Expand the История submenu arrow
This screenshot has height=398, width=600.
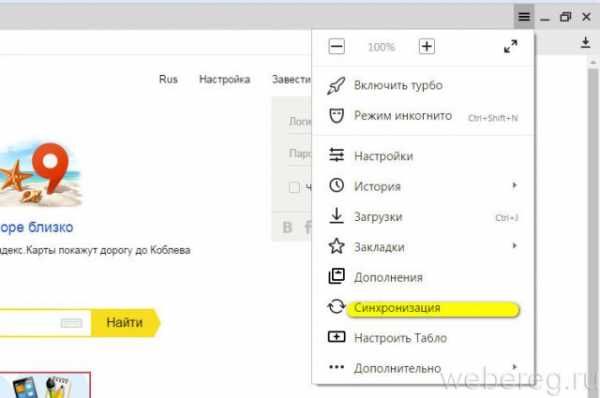515,185
